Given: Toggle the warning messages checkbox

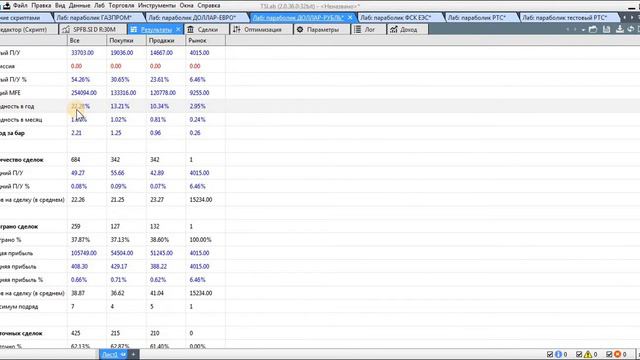Looking at the screenshot, I should coord(579,354).
